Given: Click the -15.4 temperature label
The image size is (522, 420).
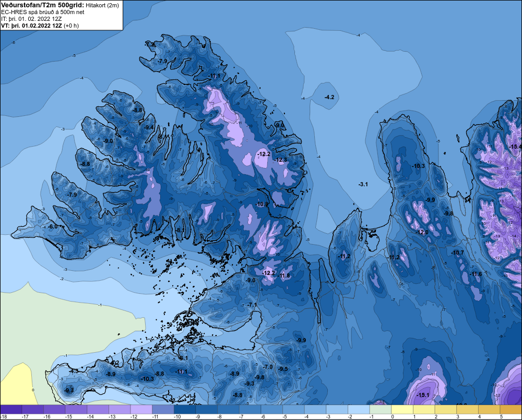Looking at the screenshot, I should coord(515,147).
